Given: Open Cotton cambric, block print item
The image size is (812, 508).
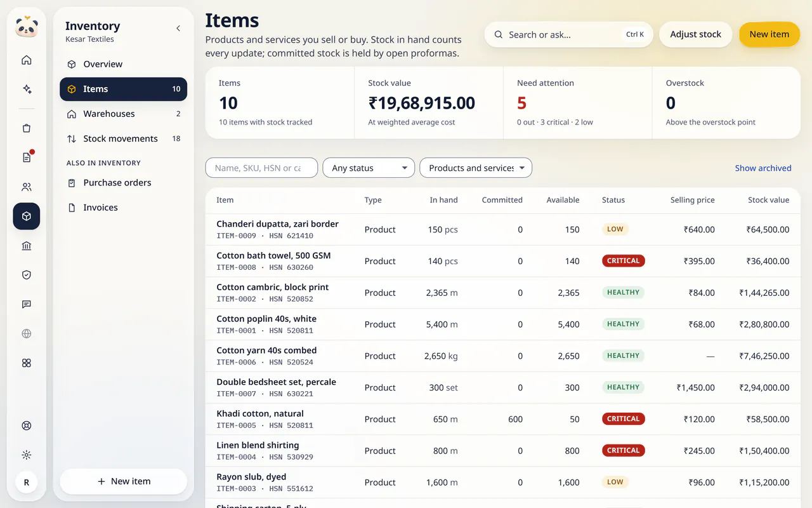Looking at the screenshot, I should [503, 293].
